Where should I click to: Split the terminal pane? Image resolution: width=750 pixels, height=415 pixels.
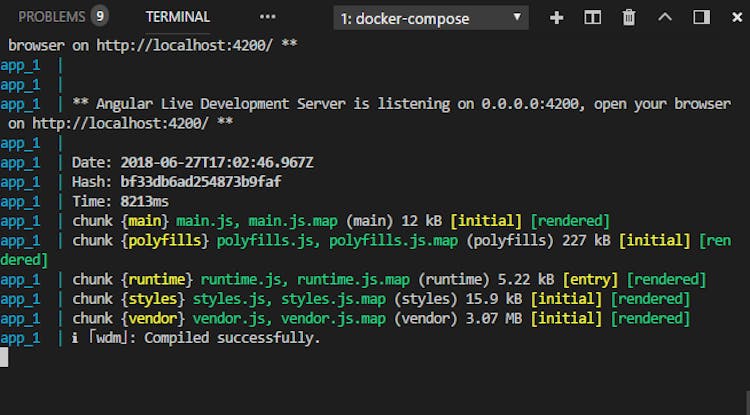(x=593, y=17)
